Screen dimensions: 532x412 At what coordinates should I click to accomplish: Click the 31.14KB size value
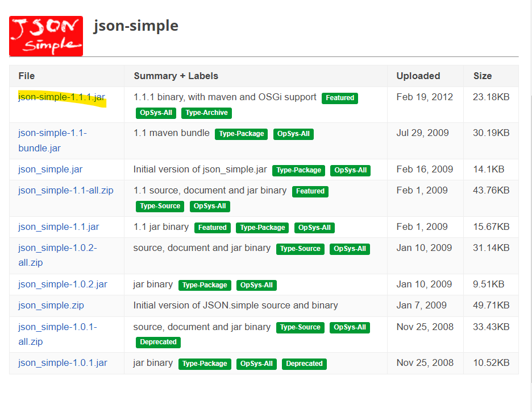(x=491, y=248)
